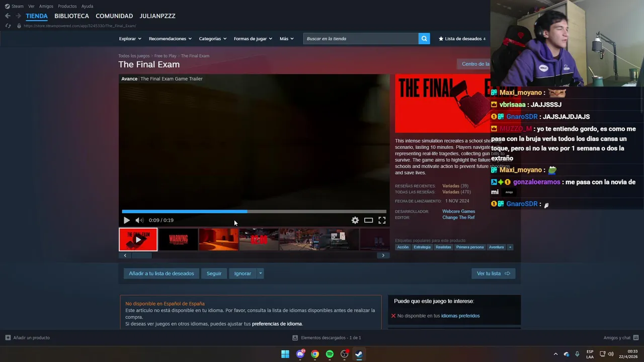
Task: Open the Ayuda menu
Action: [x=87, y=6]
